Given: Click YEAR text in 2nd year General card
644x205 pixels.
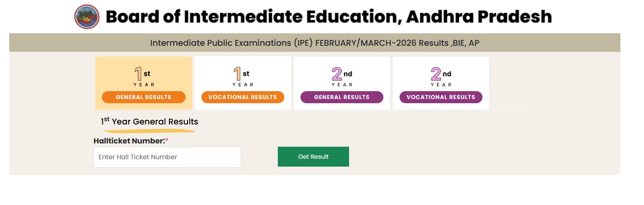Looking at the screenshot, I should pyautogui.click(x=342, y=85).
